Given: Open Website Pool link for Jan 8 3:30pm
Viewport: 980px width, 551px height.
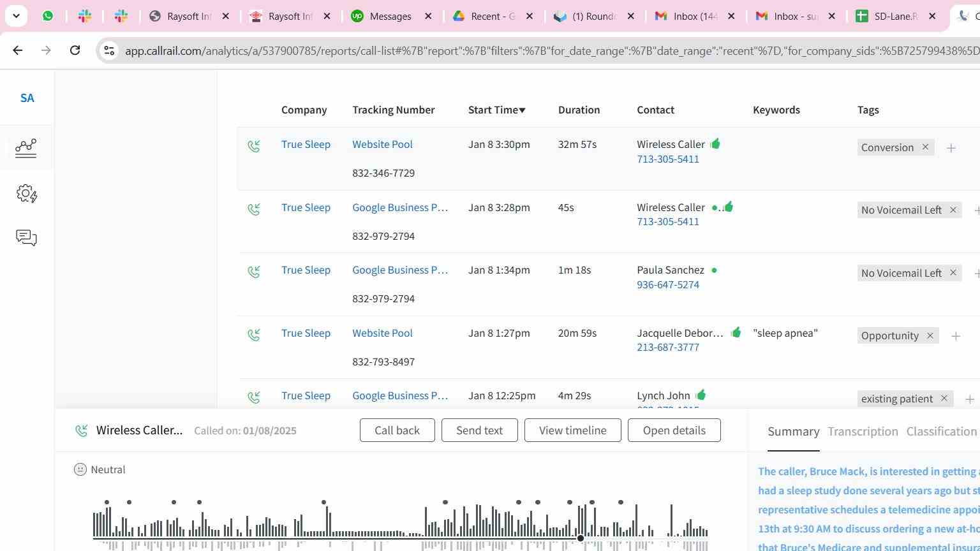Looking at the screenshot, I should tap(382, 145).
